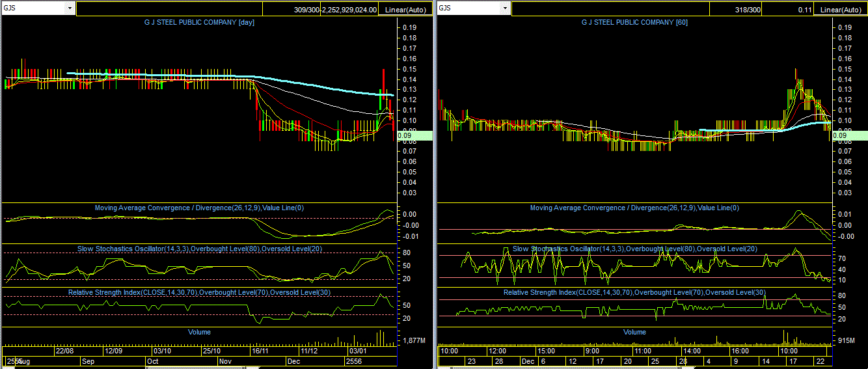
Task: Click the MACD(26,12,9) label on daily chart
Action: (199, 208)
